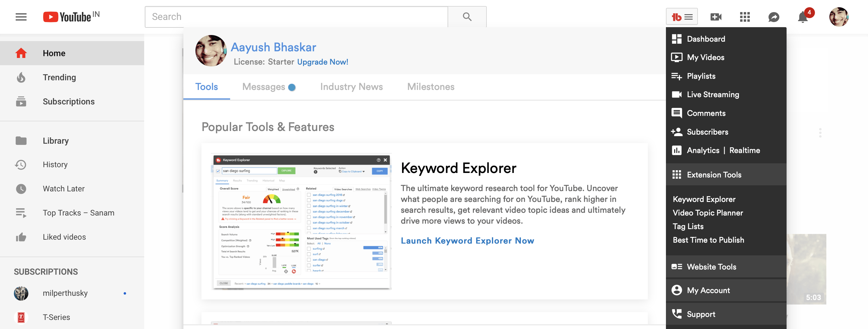Expand the Extension Tools section
The image size is (868, 329).
coord(726,175)
